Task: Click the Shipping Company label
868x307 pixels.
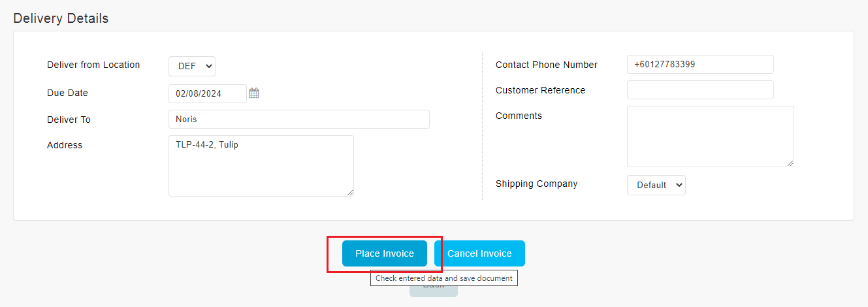Action: [537, 184]
